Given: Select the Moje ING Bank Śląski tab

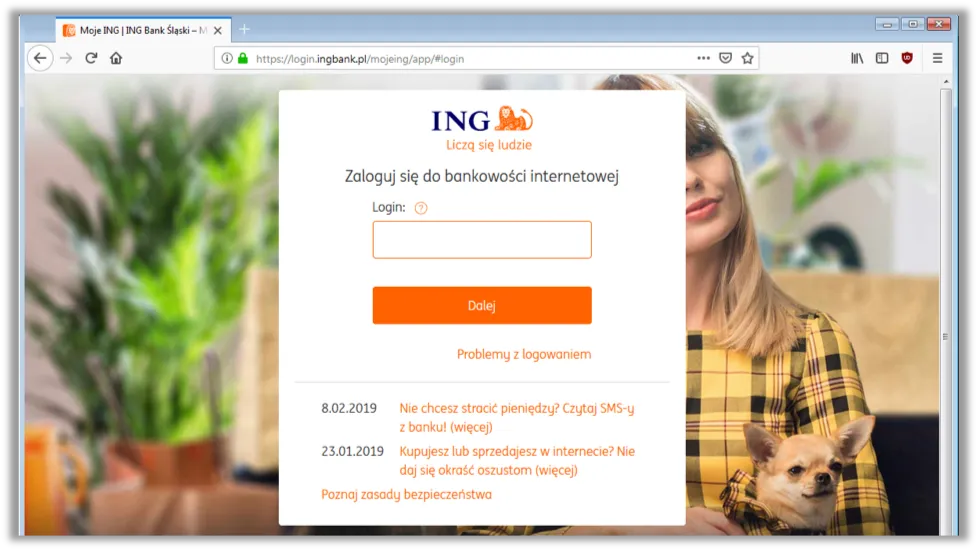Looking at the screenshot, I should pos(136,30).
